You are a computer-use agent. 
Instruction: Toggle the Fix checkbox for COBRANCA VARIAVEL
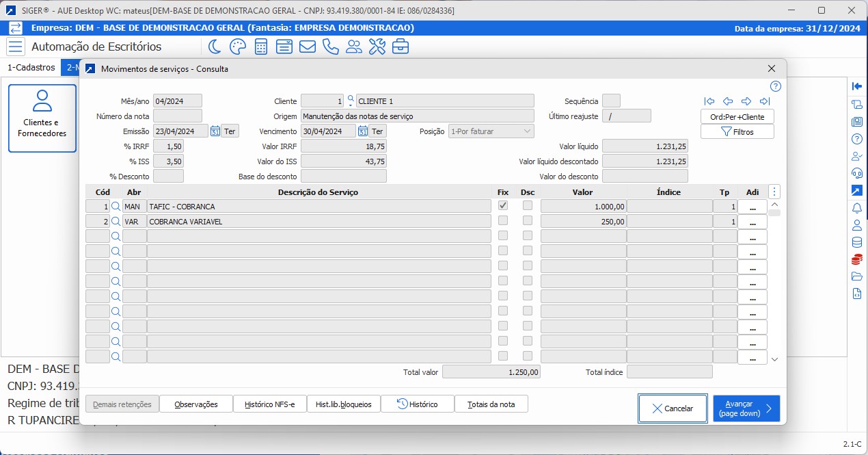click(x=503, y=221)
